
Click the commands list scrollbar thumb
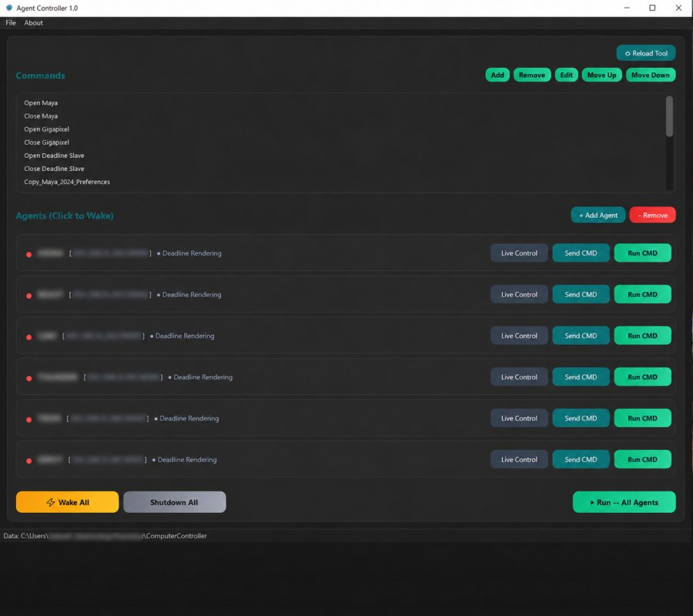669,116
